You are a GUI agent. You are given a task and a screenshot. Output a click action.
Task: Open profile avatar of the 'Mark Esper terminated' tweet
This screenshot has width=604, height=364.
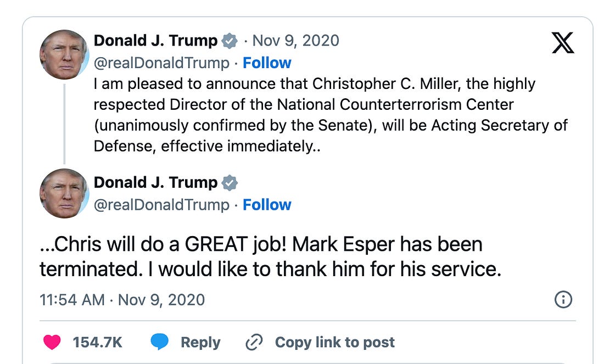64,193
